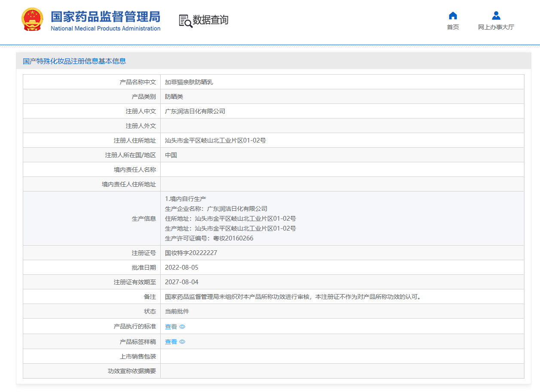The image size is (540, 392).
Task: Click National Medical Products Administration text
Action: coord(105,29)
